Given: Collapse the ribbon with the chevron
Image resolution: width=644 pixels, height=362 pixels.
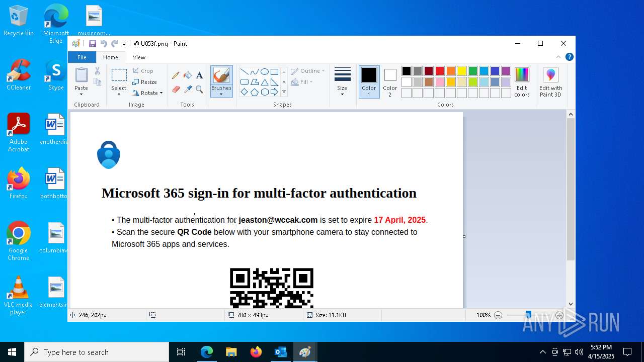Looking at the screenshot, I should point(558,57).
